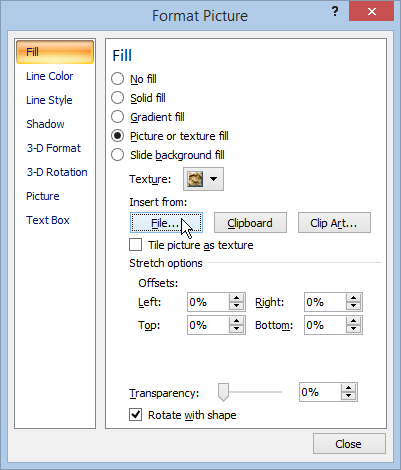
Task: Click the Left offset percentage field
Action: 208,302
